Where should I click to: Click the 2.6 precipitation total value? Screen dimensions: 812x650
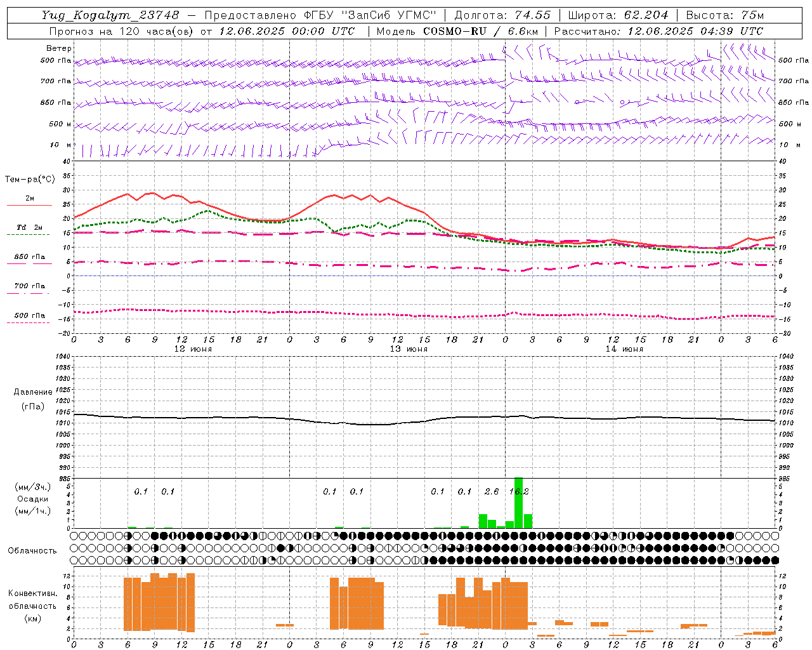492,491
